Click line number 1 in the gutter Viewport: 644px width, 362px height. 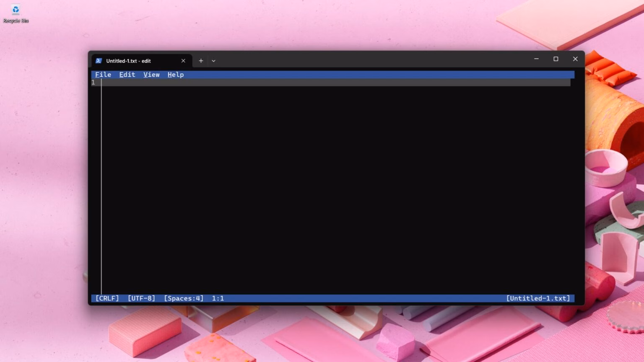tap(93, 83)
